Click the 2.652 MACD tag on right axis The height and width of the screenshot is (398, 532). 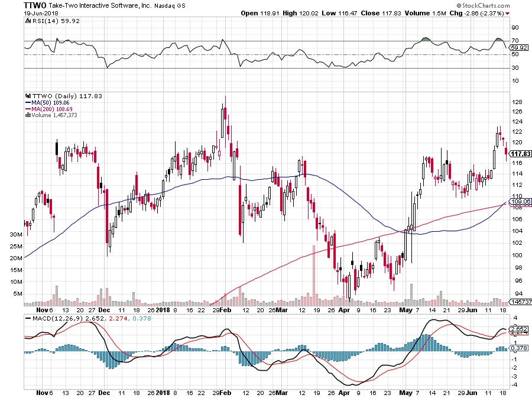pos(519,329)
